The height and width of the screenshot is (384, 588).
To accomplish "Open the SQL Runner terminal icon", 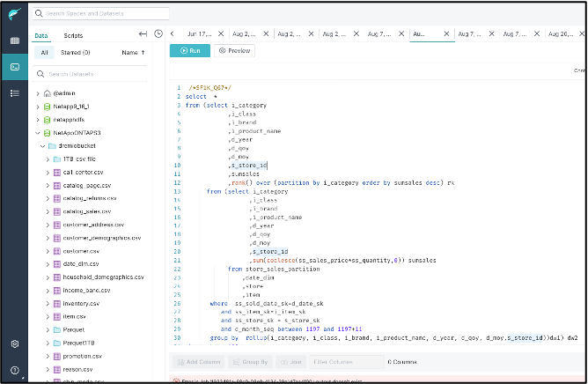I will [14, 67].
